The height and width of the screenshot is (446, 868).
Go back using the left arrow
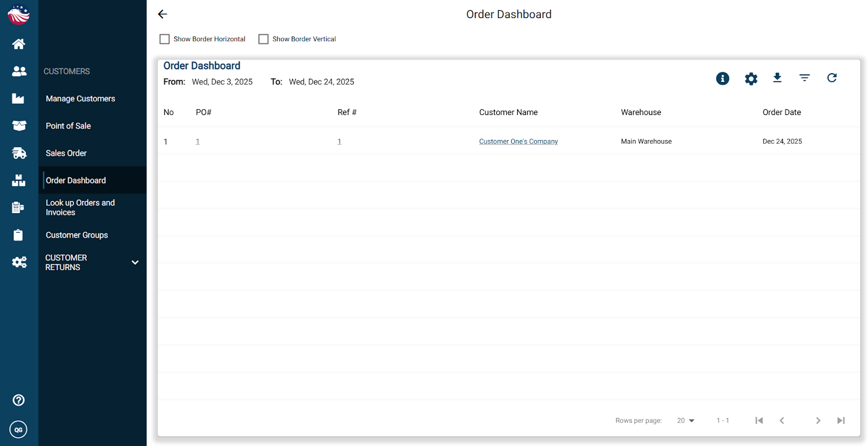click(x=162, y=15)
